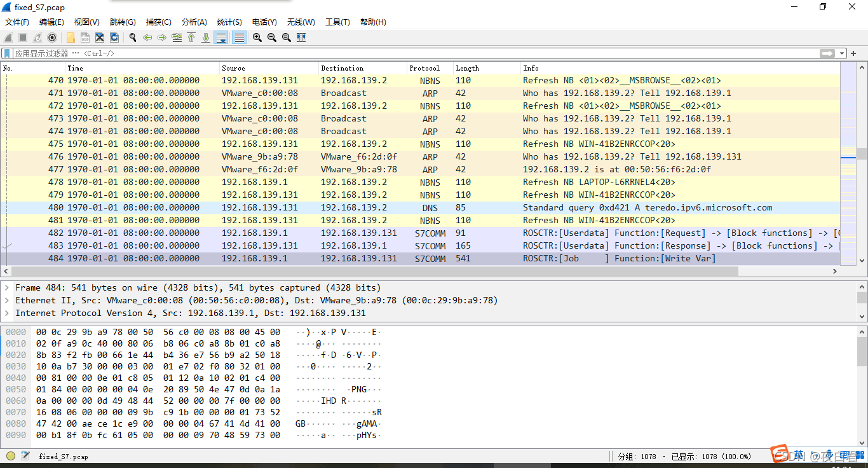Image resolution: width=868 pixels, height=468 pixels.
Task: Sort by the Length column header
Action: [486, 68]
